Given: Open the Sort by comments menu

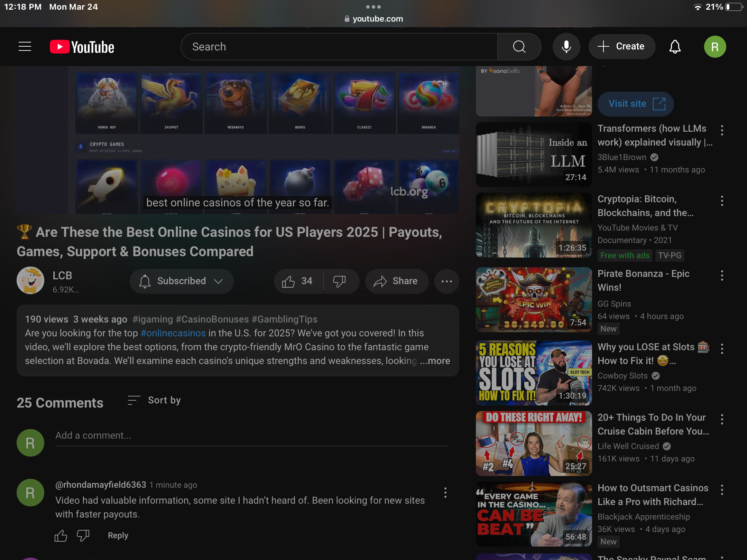Looking at the screenshot, I should click(x=154, y=400).
